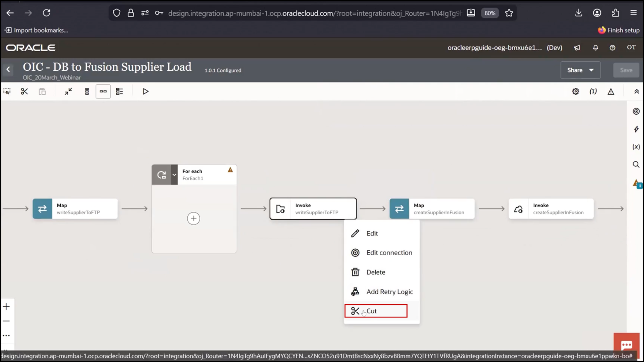Switch to pseudo view list layout
Screen dimensions: 644x362
[119, 92]
